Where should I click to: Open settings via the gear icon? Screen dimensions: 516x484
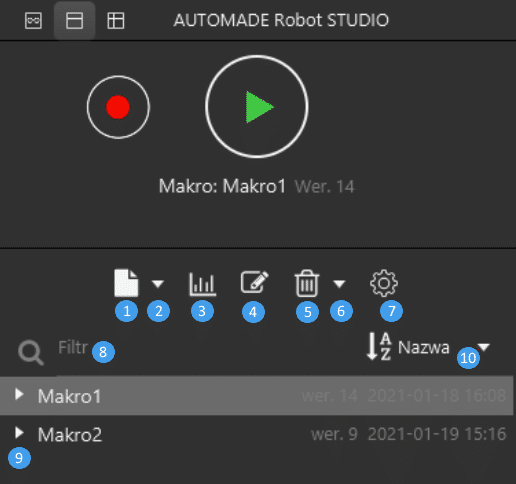(x=384, y=283)
